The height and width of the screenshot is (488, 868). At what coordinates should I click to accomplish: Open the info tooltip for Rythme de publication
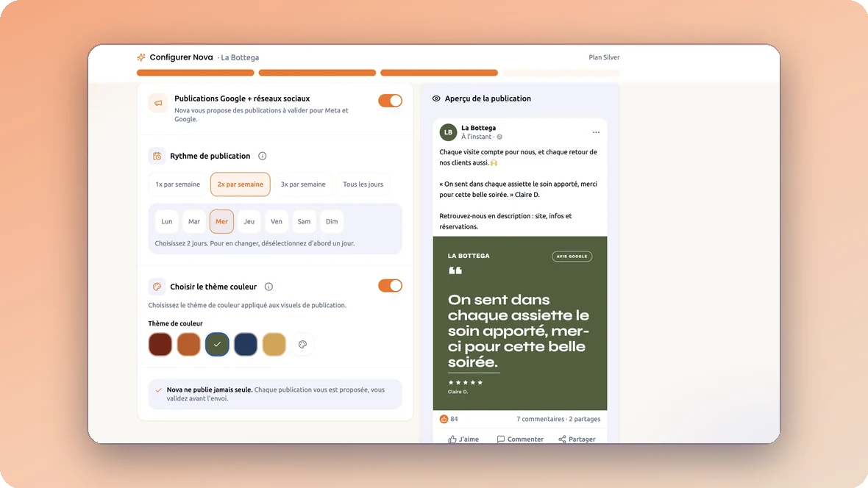(263, 156)
